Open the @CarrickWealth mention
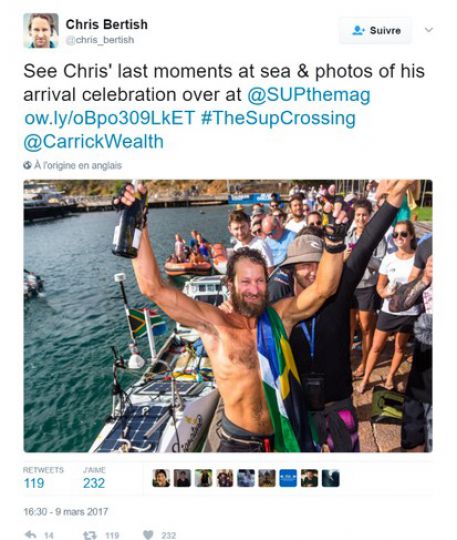The image size is (457, 540). tap(93, 141)
